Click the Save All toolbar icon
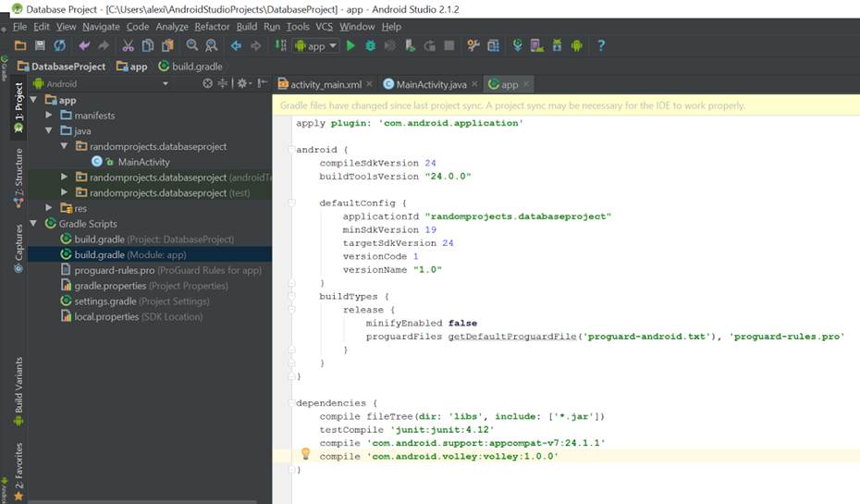The height and width of the screenshot is (504, 860). coord(40,45)
